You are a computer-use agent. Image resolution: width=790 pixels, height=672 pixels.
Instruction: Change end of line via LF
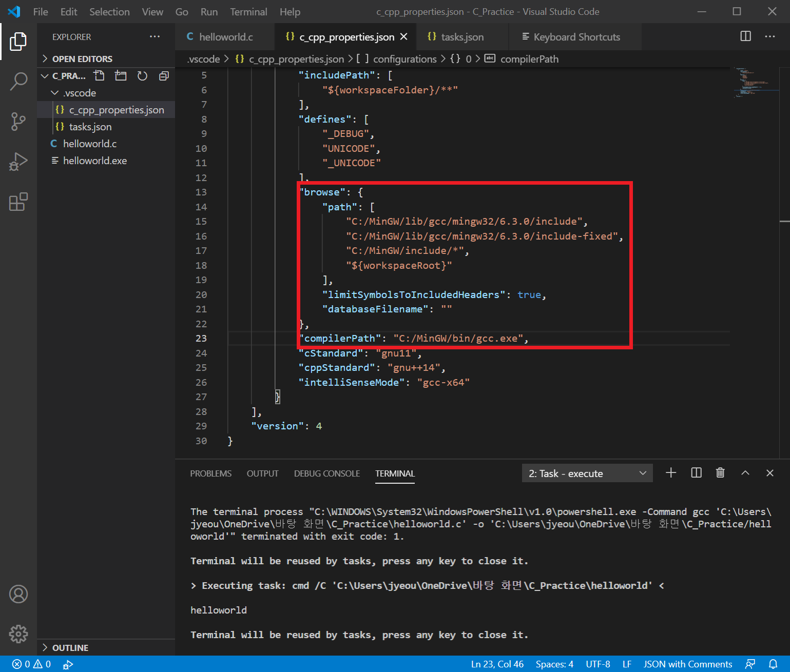[x=627, y=664]
